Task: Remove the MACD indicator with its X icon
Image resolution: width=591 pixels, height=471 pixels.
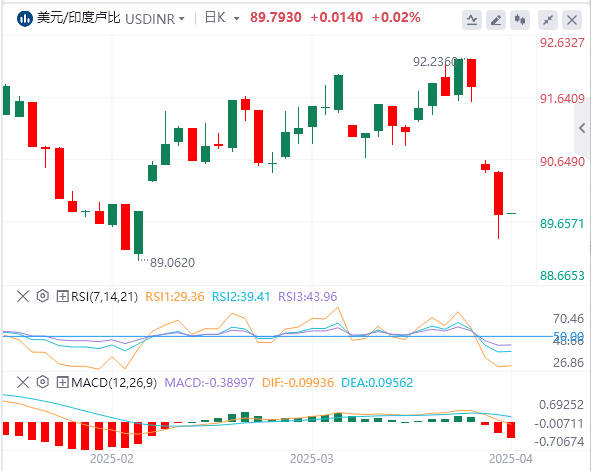Action: click(x=23, y=382)
